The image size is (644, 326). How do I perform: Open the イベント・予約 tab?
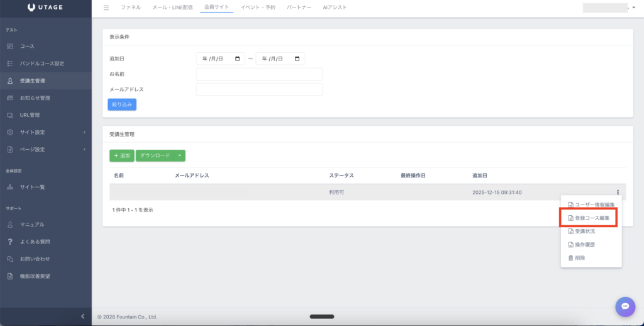point(258,8)
